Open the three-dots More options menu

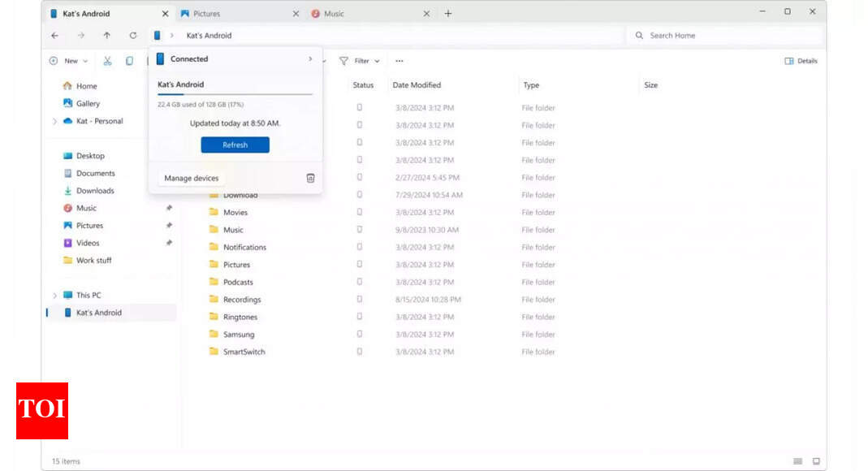tap(399, 61)
